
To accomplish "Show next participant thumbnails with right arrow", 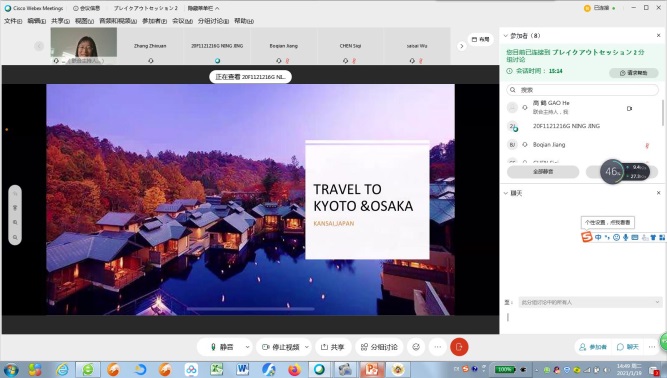I will pos(462,46).
